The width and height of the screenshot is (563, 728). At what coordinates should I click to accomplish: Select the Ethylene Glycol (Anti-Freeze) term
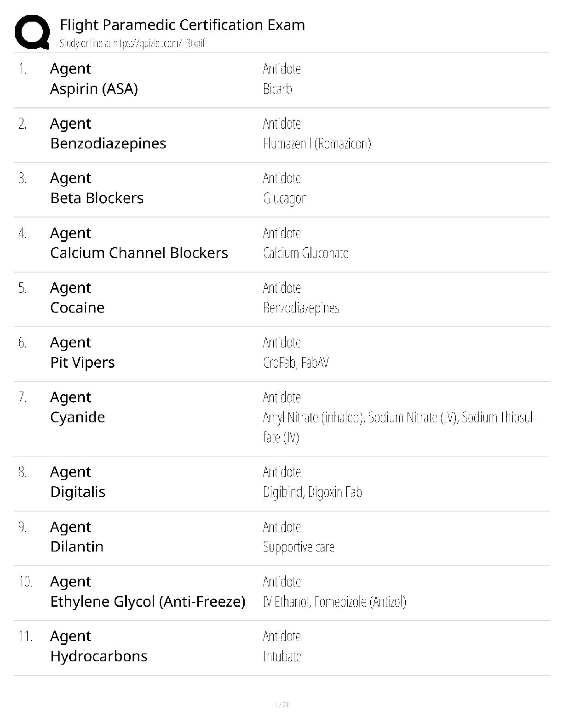tap(148, 602)
